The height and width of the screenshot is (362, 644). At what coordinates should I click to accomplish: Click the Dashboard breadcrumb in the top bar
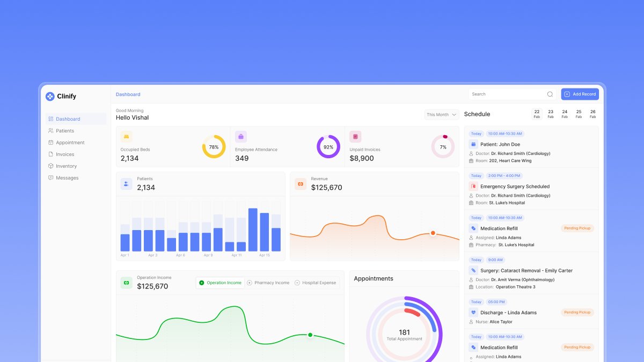[128, 94]
